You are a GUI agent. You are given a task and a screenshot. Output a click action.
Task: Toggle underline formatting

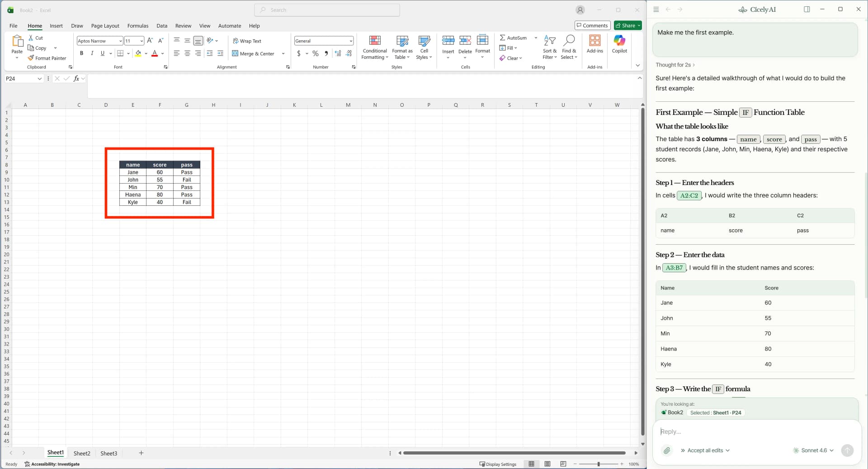(102, 53)
